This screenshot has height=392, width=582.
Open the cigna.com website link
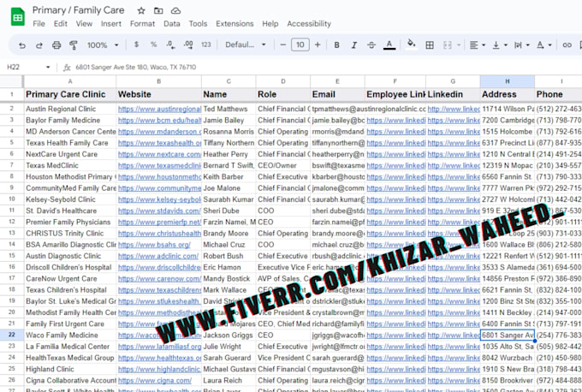(155, 381)
